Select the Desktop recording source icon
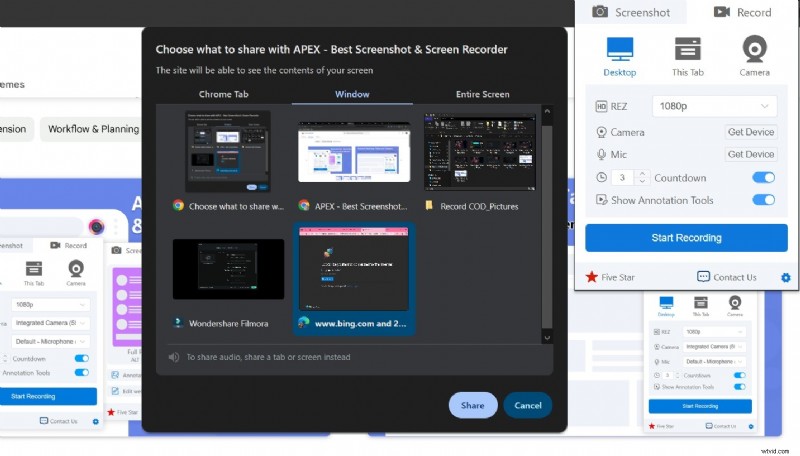The height and width of the screenshot is (456, 800). click(619, 50)
